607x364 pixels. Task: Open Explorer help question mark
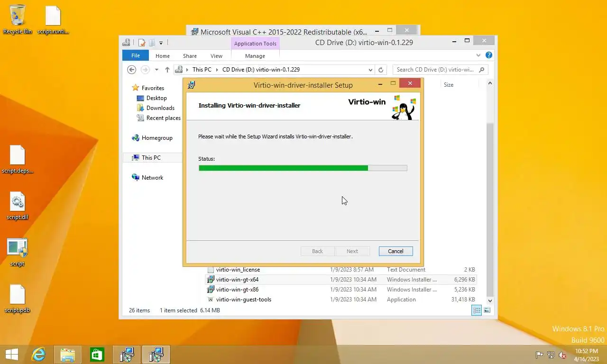coord(488,55)
